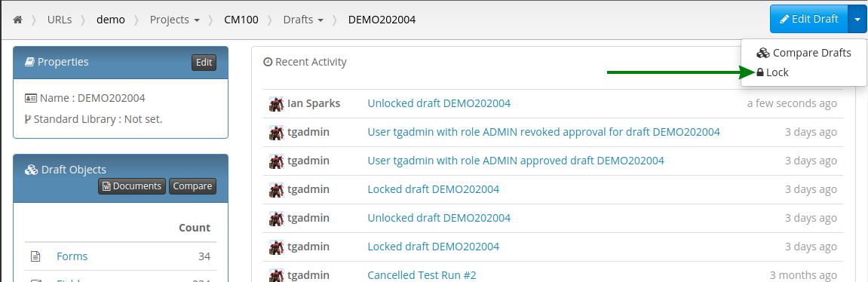The image size is (868, 282).
Task: Open 'ADMIN approved draft DEMO202004' entry
Action: tap(516, 161)
